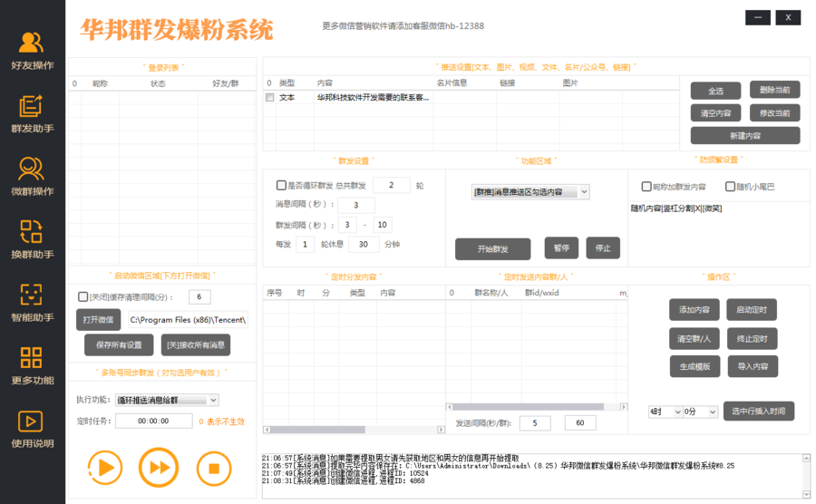Image resolution: width=816 pixels, height=504 pixels.
Task: Click the log panel scroll down arrow
Action: [x=806, y=494]
